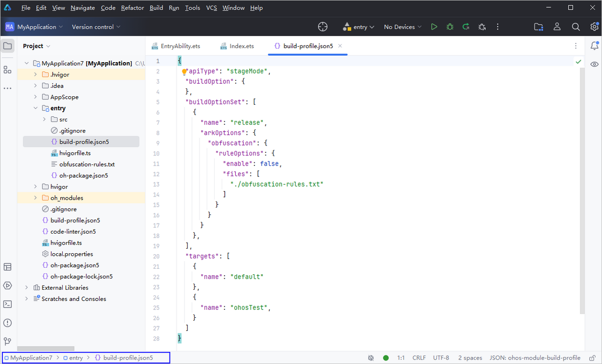
Task: Click the Run entry green play button
Action: point(434,27)
